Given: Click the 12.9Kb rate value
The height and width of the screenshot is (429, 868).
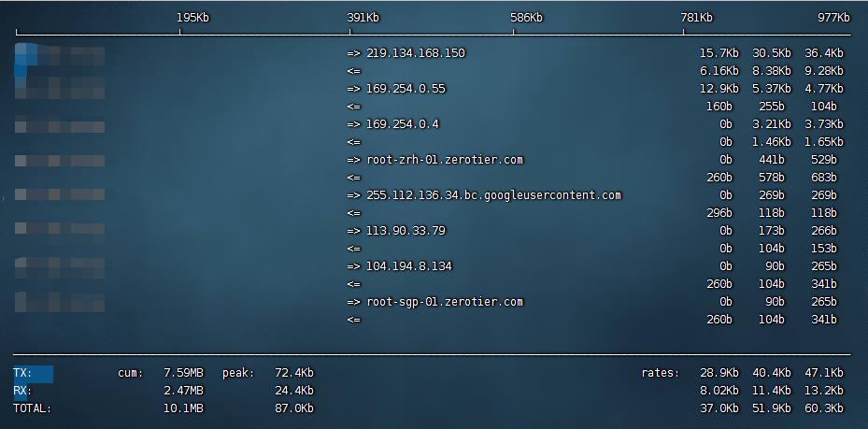Looking at the screenshot, I should (719, 89).
